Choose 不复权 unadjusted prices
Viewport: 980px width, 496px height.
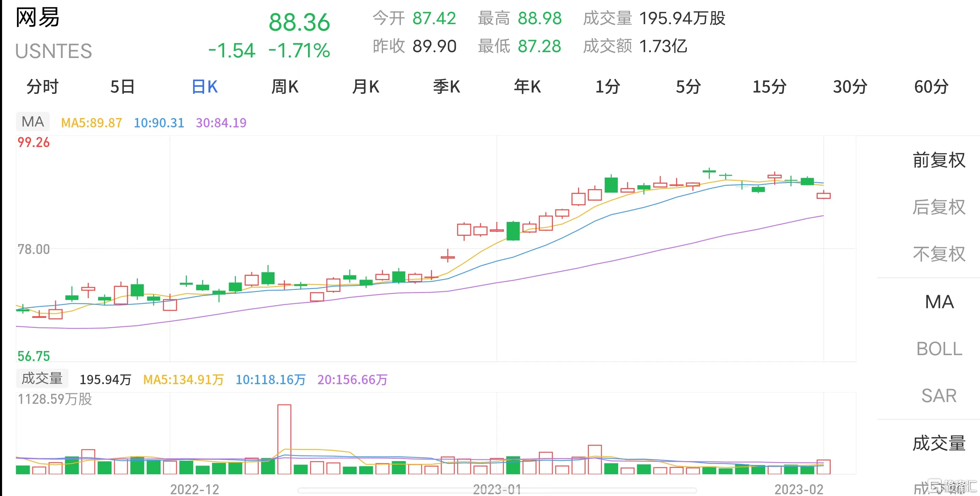[939, 254]
